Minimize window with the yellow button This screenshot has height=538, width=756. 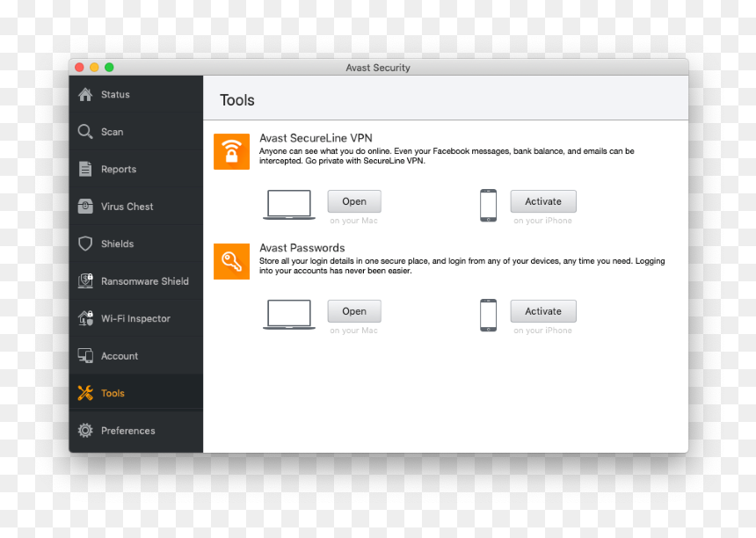(x=95, y=68)
